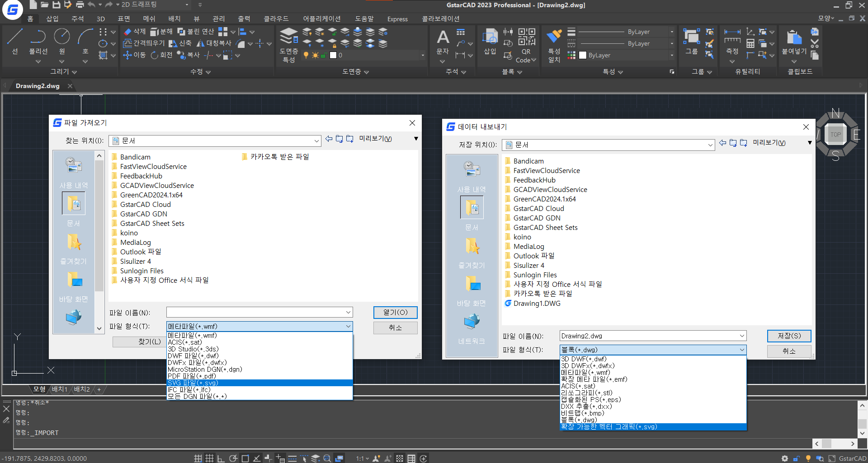868x463 pixels.
Task: Toggle snap mode in status bar
Action: point(198,458)
